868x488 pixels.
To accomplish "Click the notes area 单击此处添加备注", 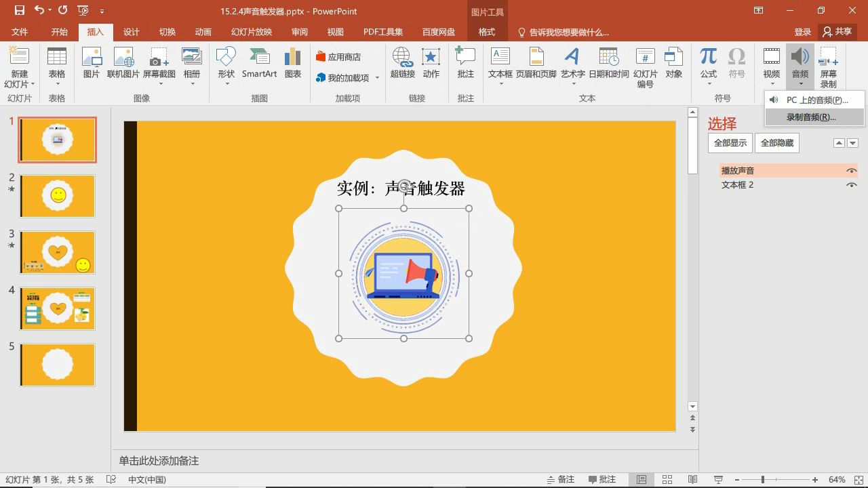I will click(x=159, y=461).
